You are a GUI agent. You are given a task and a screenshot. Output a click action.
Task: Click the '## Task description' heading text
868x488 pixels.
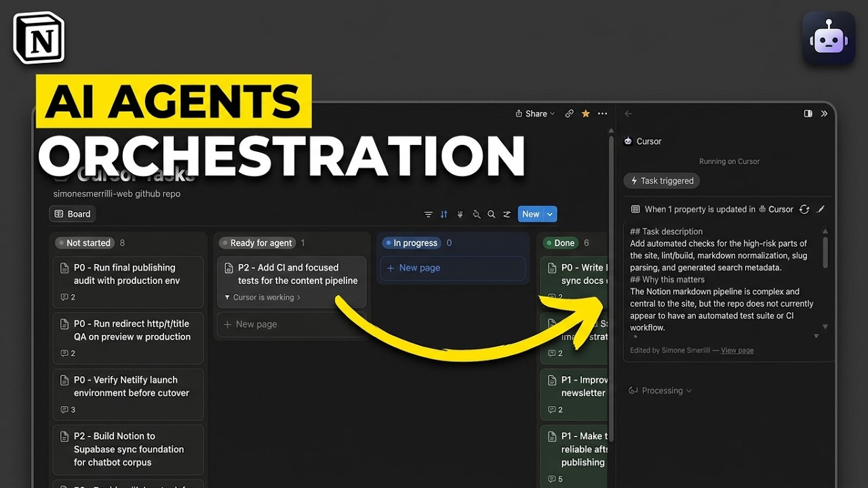coord(666,231)
